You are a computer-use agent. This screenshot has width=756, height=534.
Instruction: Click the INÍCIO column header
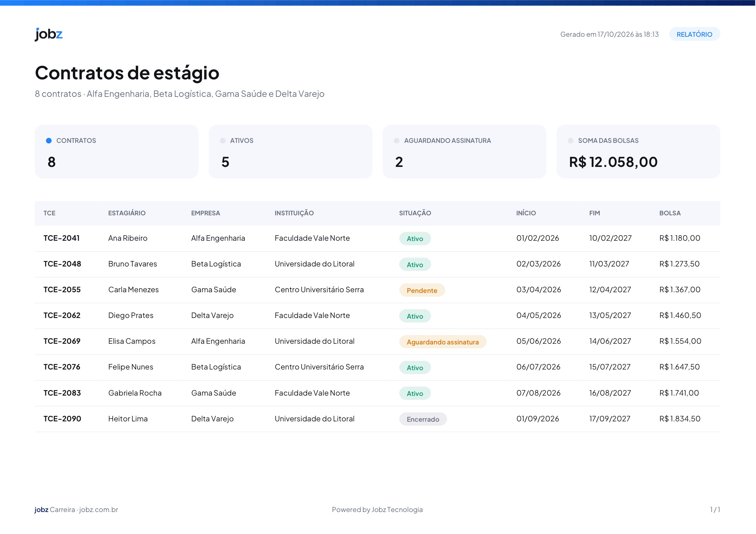(x=526, y=213)
